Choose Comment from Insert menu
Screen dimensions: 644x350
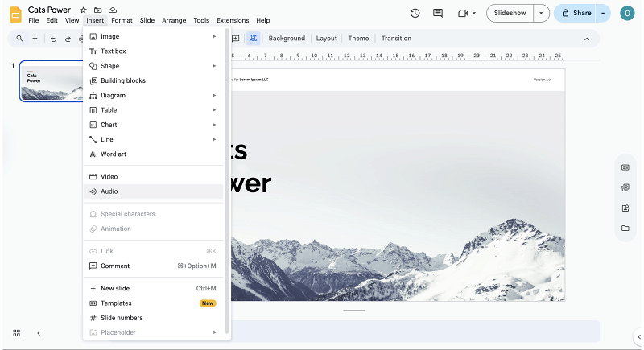point(153,266)
